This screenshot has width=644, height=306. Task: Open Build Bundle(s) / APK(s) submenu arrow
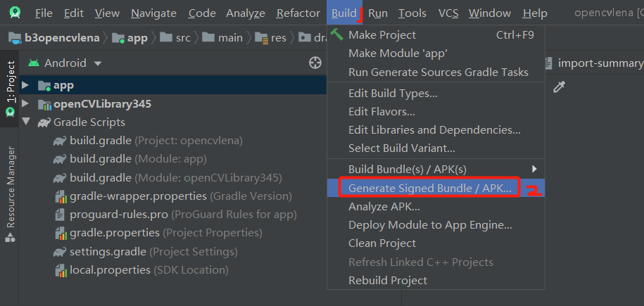534,169
